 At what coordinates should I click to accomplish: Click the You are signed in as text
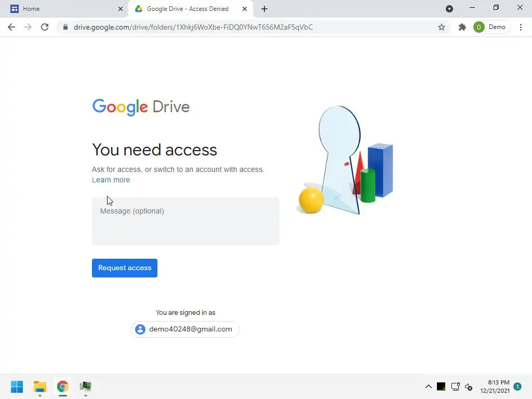[x=185, y=312]
